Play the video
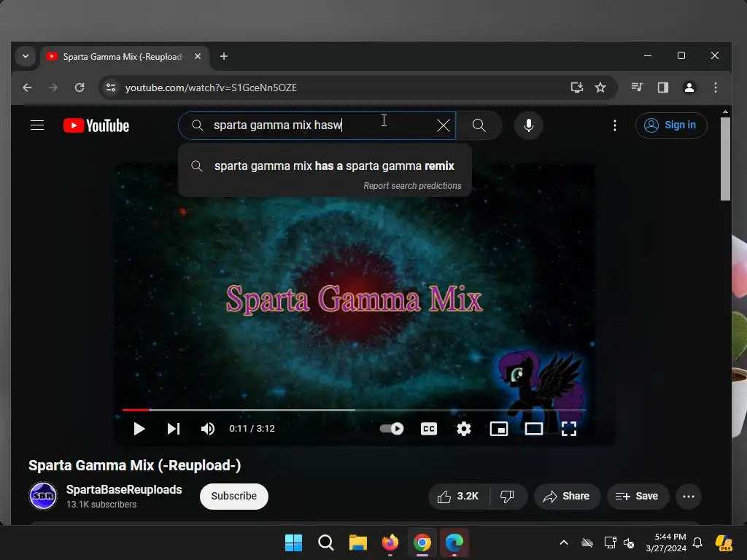Screen dimensions: 747x560 pyautogui.click(x=139, y=429)
